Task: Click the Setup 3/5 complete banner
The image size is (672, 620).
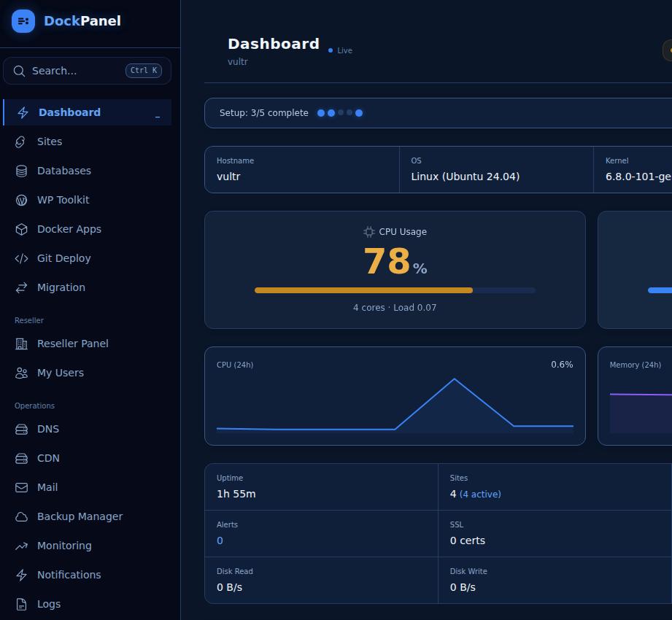Action: (438, 113)
